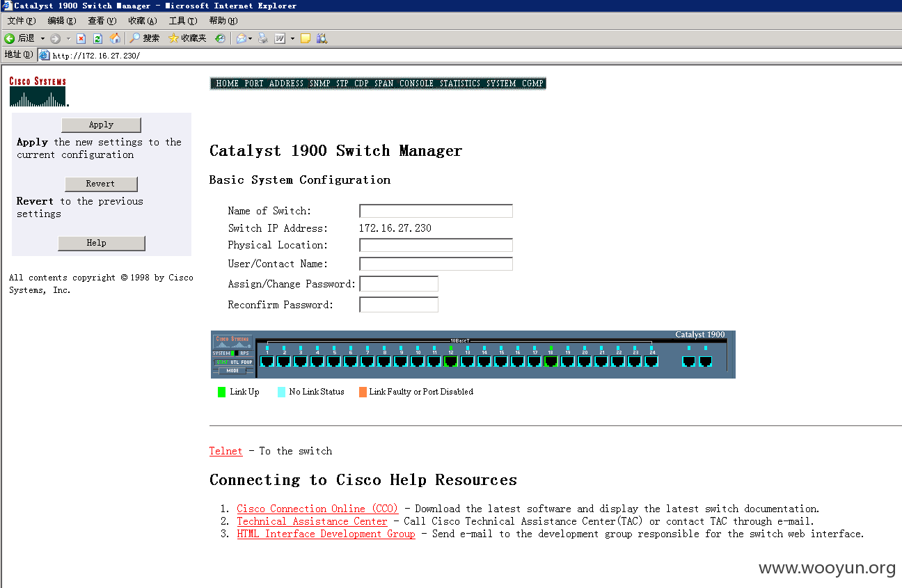Click switch port 12 with link up
This screenshot has width=902, height=588.
pos(451,361)
